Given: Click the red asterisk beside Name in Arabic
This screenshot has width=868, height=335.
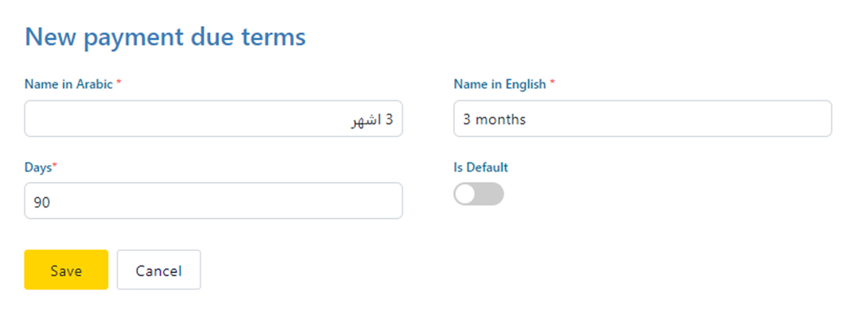Looking at the screenshot, I should point(119,83).
